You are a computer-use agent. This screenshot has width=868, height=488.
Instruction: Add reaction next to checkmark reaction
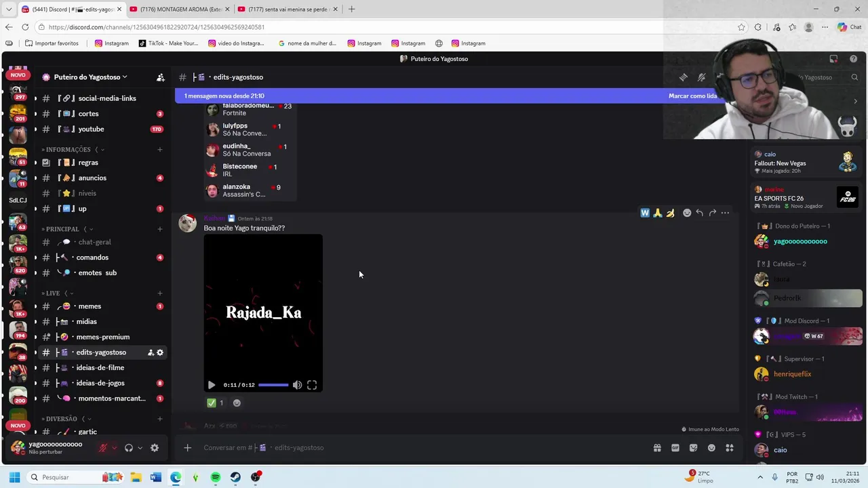coord(237,403)
